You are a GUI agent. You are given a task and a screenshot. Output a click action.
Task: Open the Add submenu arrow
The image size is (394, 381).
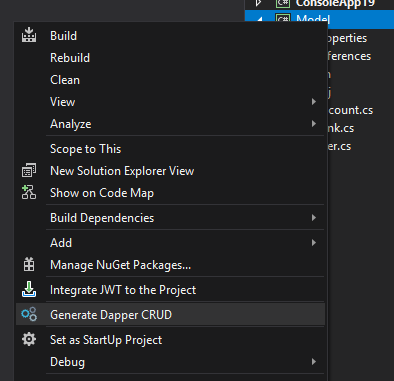pos(314,243)
